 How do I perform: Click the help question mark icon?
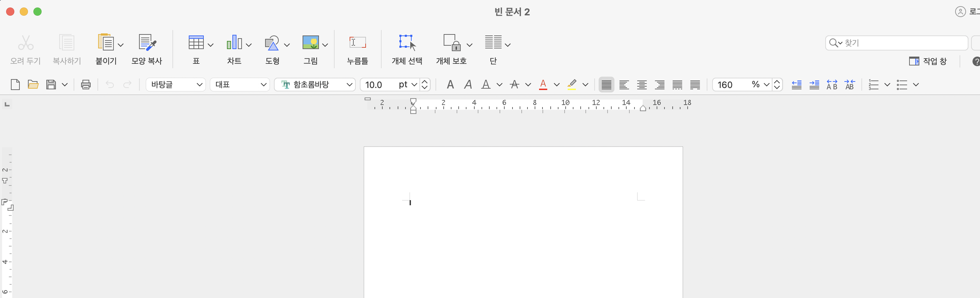[976, 61]
